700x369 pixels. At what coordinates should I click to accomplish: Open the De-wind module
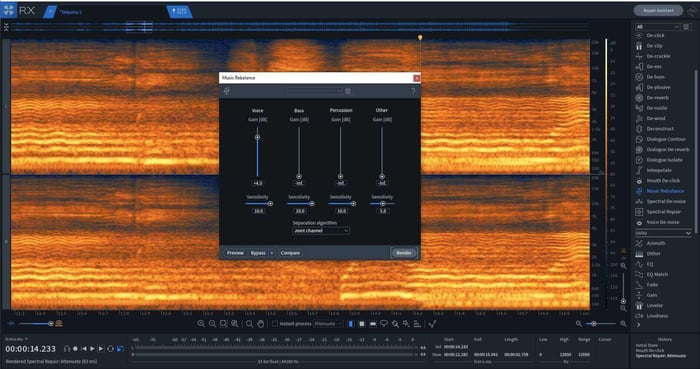[656, 118]
